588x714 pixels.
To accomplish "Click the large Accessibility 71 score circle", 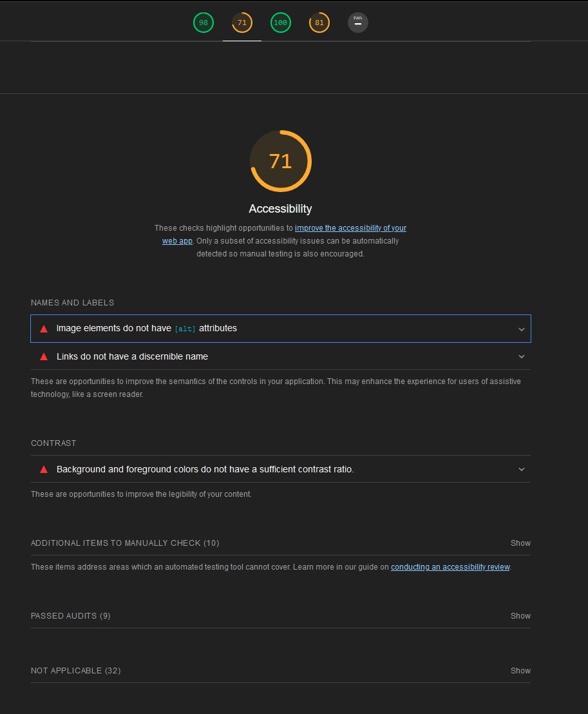I will (281, 161).
